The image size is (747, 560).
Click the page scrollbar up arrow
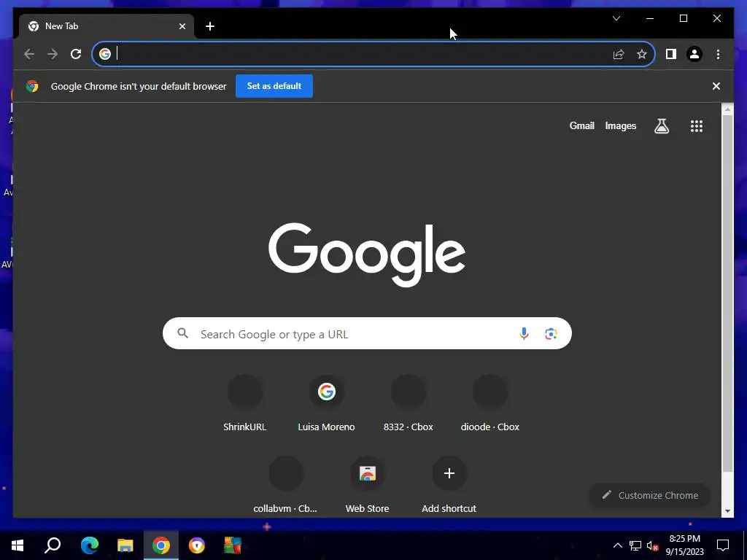(x=727, y=110)
